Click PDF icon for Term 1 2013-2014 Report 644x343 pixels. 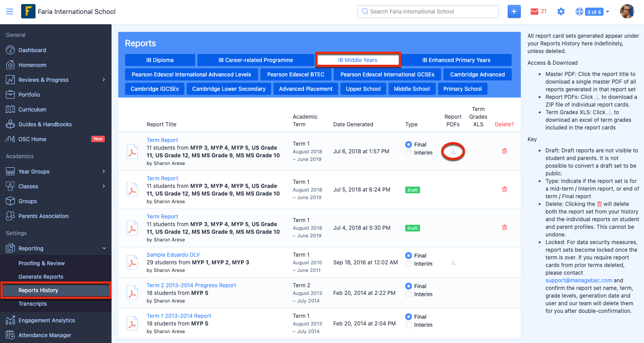pyautogui.click(x=132, y=323)
